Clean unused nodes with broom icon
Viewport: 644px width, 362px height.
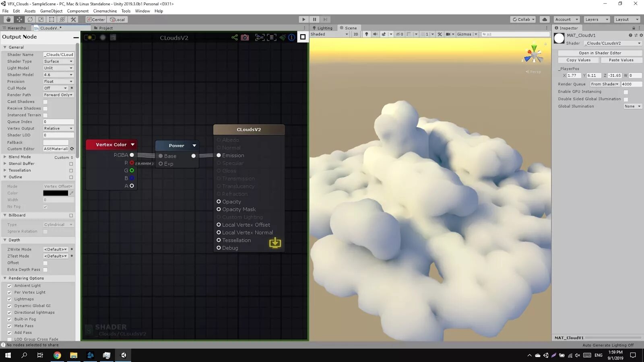[283, 37]
